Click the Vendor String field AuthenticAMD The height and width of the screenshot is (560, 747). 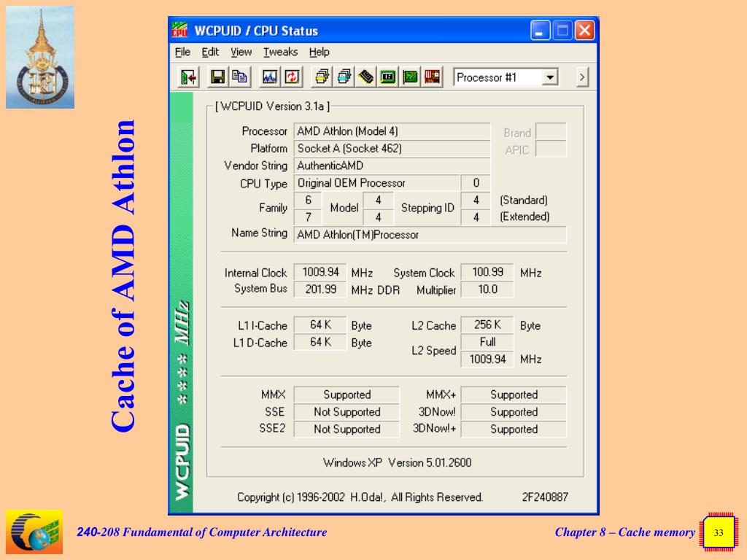[392, 166]
